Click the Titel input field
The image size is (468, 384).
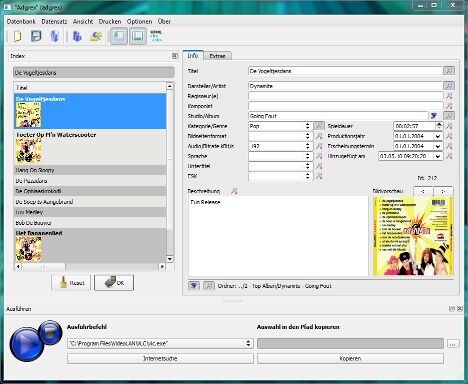pyautogui.click(x=345, y=71)
